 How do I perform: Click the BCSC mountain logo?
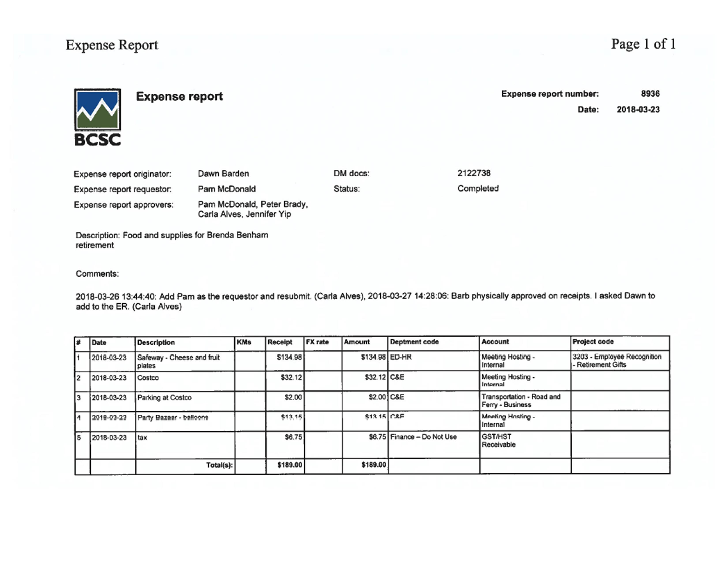(98, 117)
